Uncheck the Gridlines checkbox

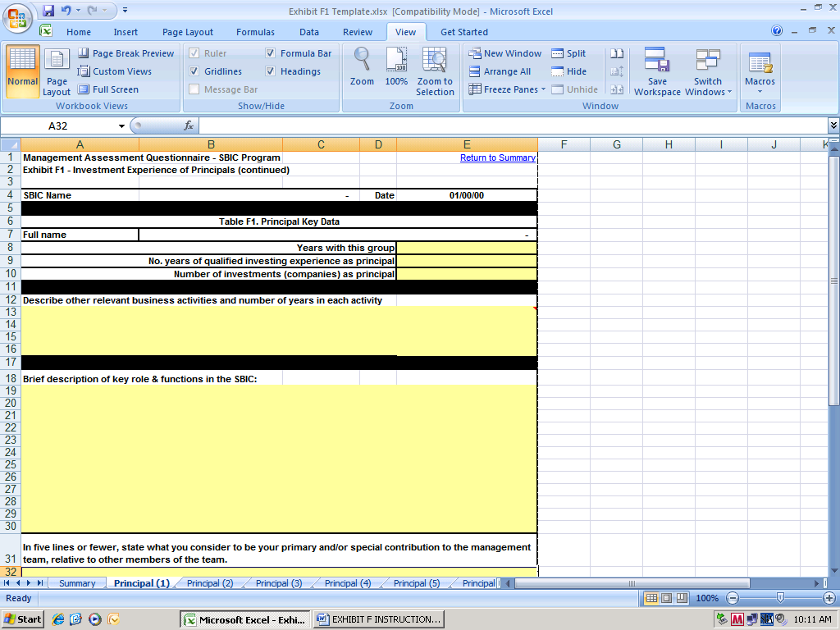[x=194, y=71]
